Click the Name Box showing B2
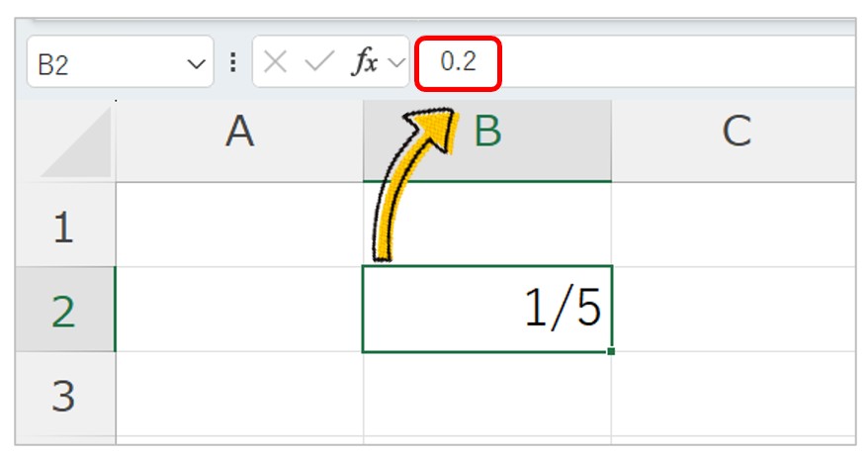868x456 pixels. coord(121,62)
